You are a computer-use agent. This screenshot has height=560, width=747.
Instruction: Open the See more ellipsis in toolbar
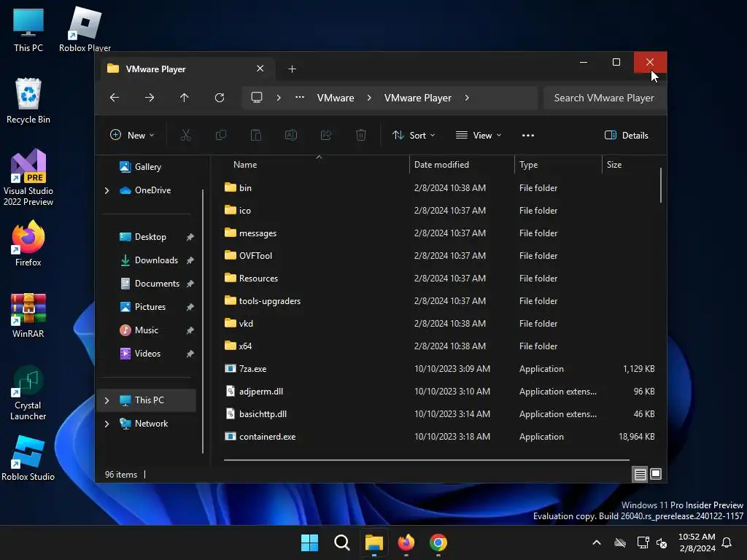(x=528, y=135)
